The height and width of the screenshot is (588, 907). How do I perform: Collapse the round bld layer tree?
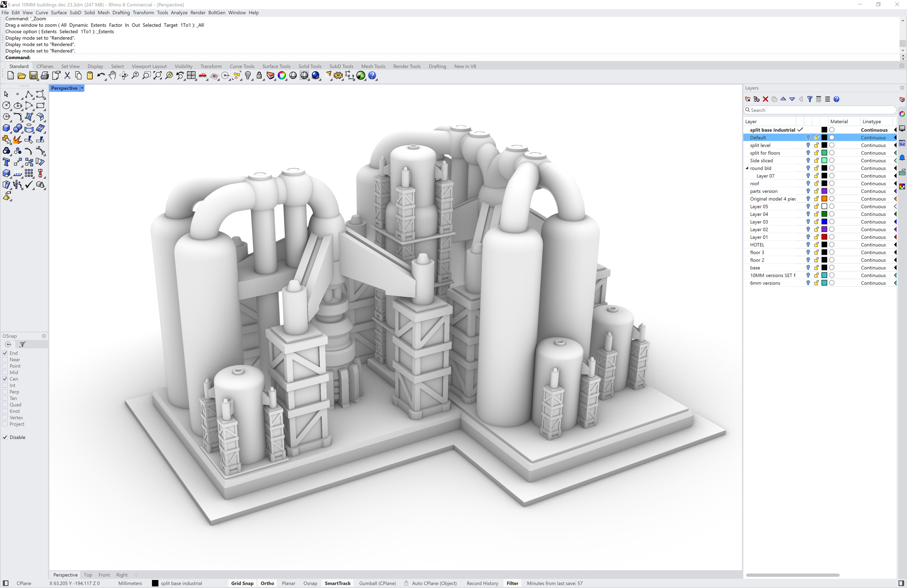click(747, 168)
